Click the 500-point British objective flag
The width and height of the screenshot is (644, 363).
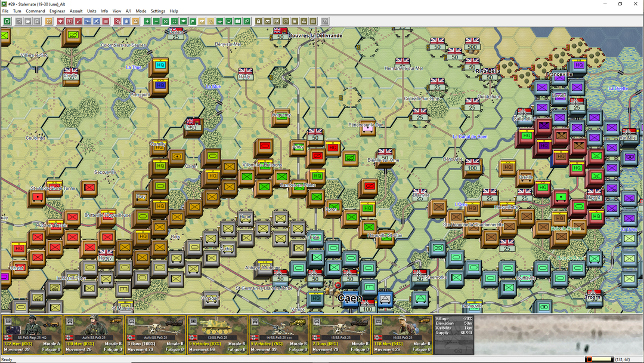click(x=472, y=44)
